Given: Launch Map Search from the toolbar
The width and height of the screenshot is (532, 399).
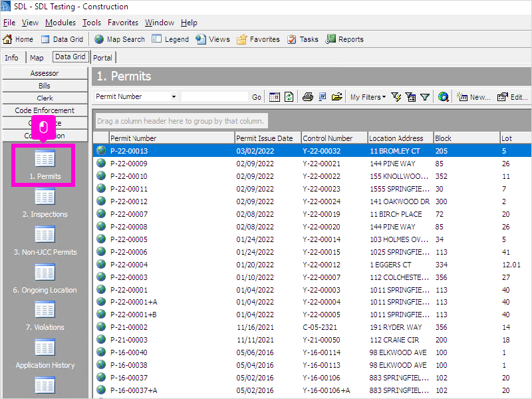Looking at the screenshot, I should (x=120, y=39).
